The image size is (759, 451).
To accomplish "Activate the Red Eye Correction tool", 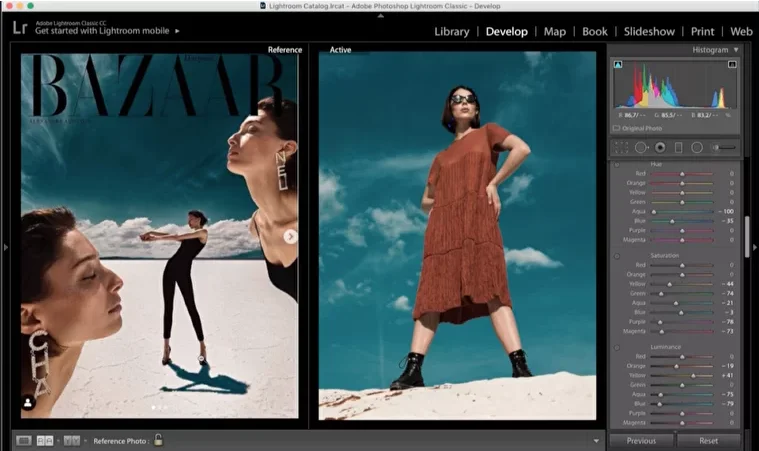I will point(659,147).
